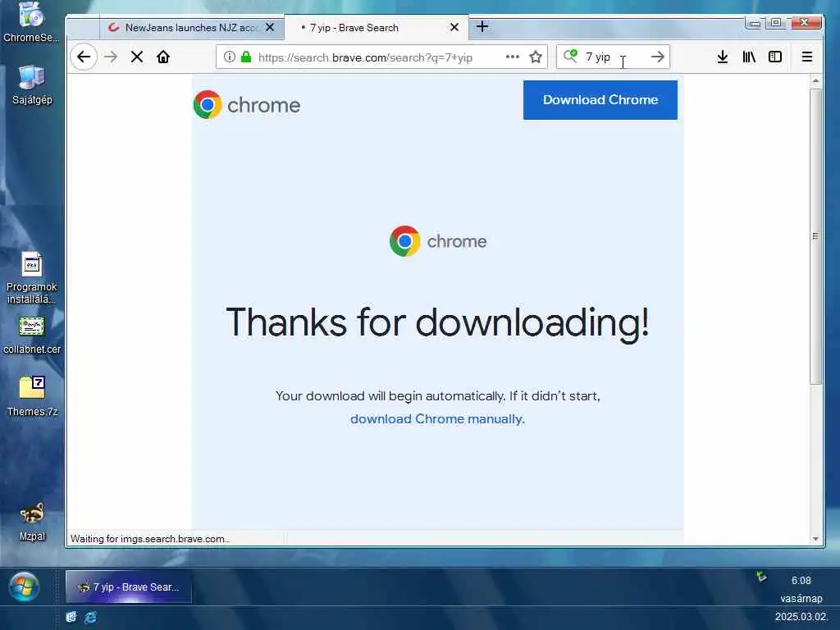This screenshot has width=840, height=630.
Task: Open a new tab with the plus button
Action: point(482,26)
